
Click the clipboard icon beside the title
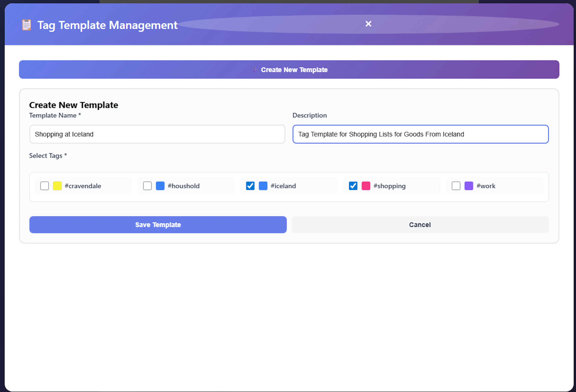26,25
